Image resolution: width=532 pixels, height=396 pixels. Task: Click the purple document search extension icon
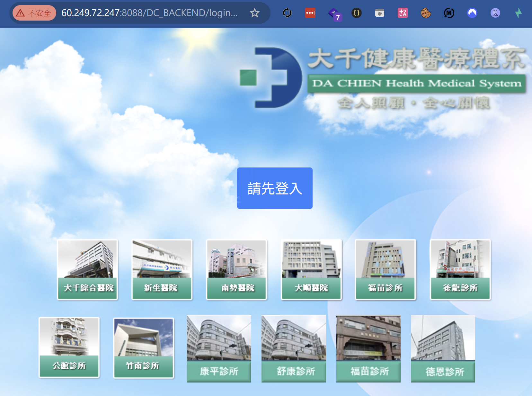[x=495, y=13]
